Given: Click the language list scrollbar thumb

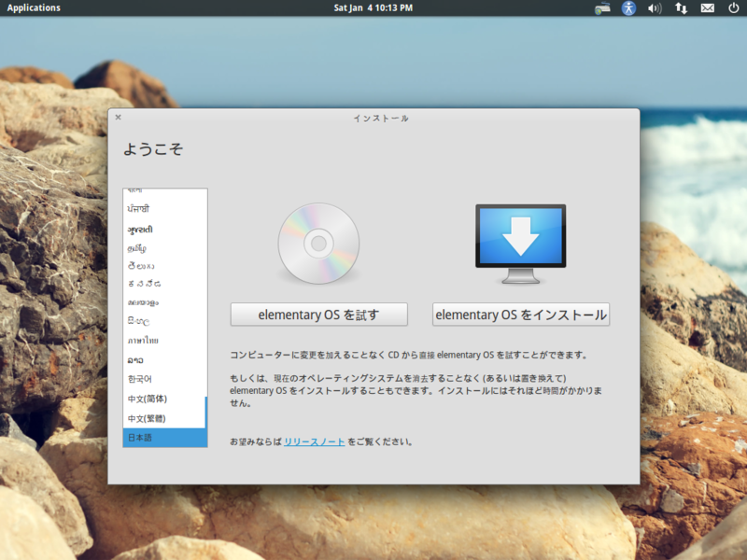Looking at the screenshot, I should 206,413.
